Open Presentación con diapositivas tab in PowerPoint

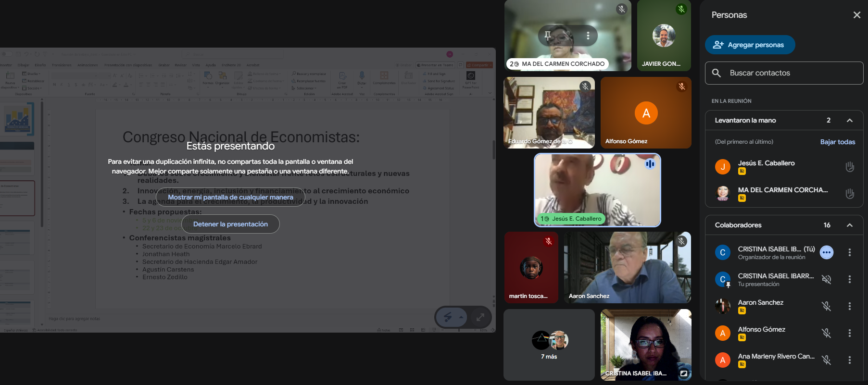click(x=128, y=65)
